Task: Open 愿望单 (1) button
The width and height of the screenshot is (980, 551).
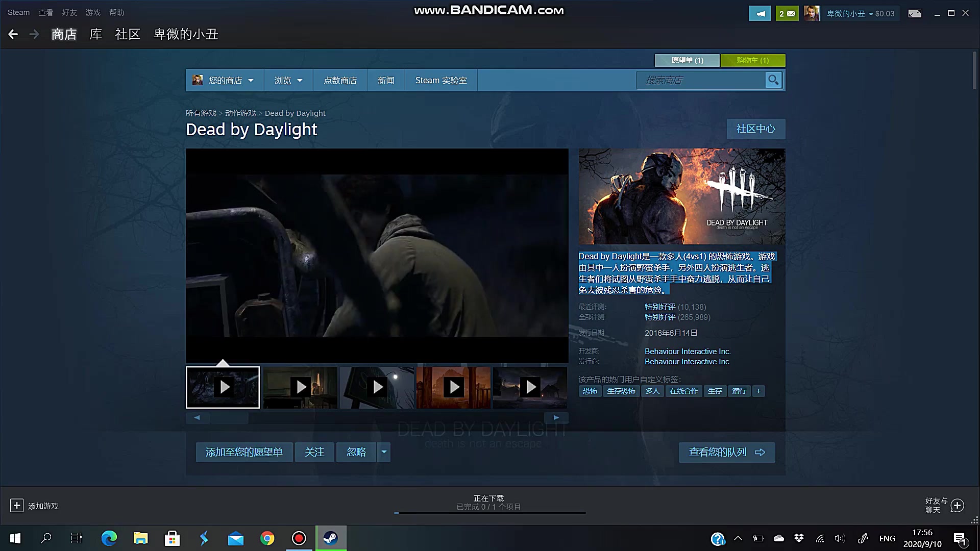Action: coord(687,60)
